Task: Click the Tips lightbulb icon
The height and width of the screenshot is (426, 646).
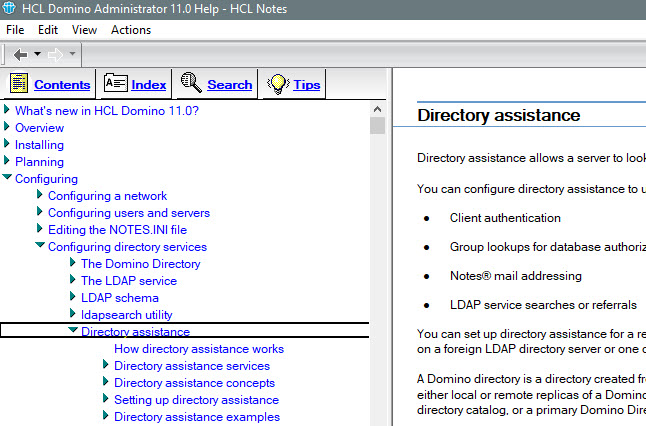Action: [x=278, y=84]
